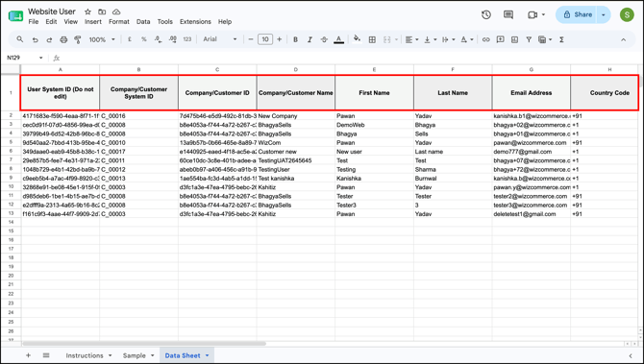Create a filter
The image size is (644, 364).
point(529,39)
